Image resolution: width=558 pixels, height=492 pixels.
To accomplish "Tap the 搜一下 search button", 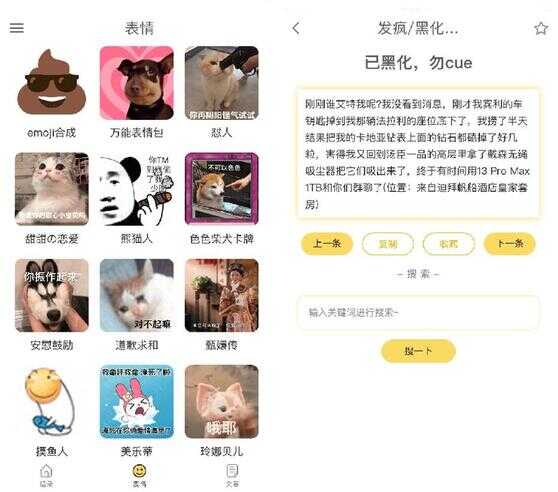I will point(418,351).
